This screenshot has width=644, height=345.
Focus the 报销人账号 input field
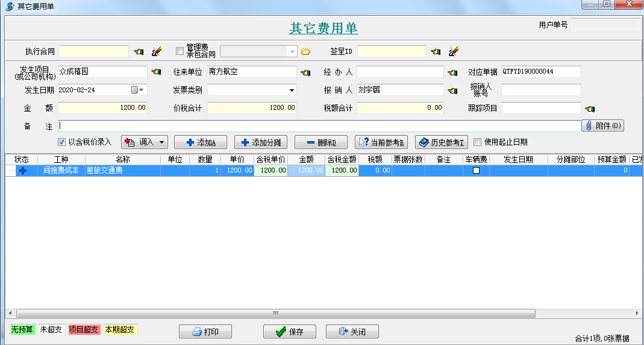[x=541, y=90]
